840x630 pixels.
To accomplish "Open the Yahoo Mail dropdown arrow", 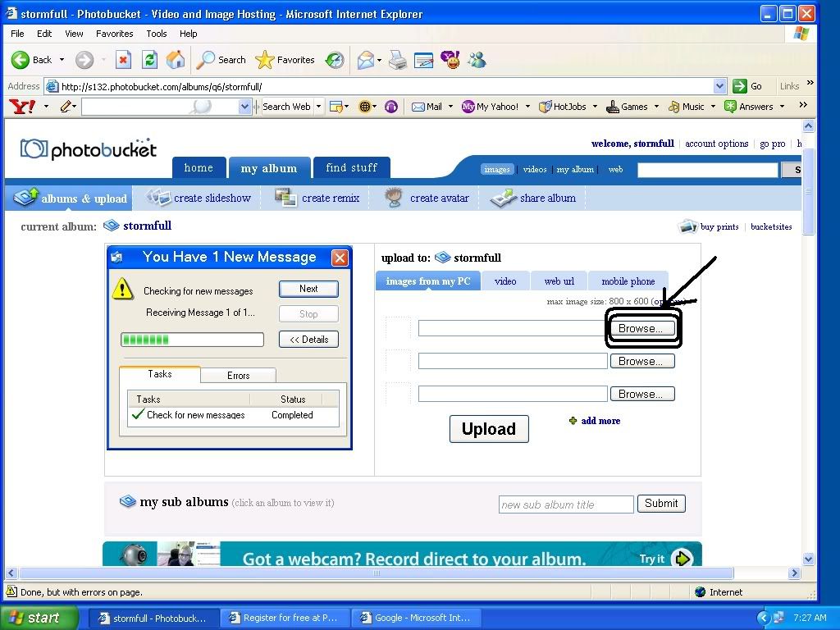I will [450, 107].
